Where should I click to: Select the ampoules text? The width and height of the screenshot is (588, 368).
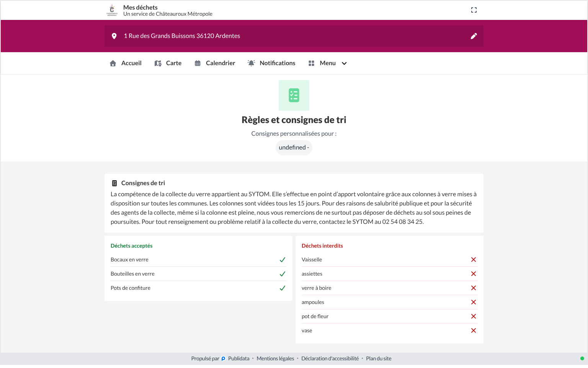coord(313,302)
